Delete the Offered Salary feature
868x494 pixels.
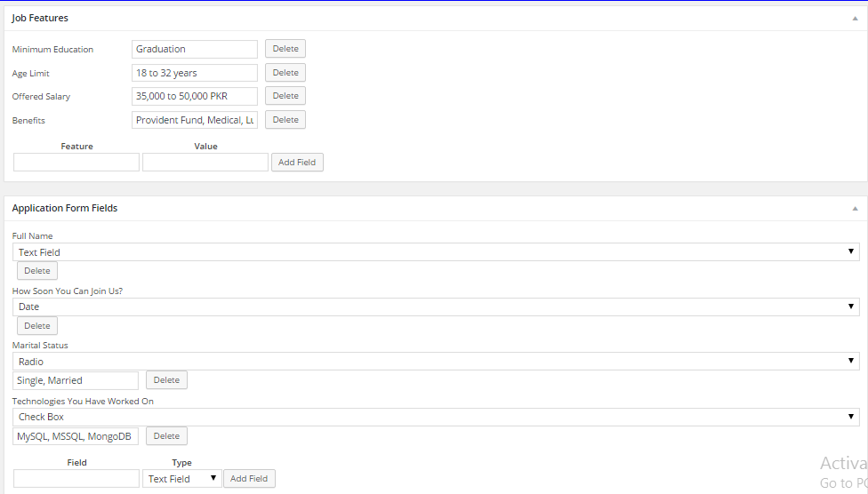[285, 96]
